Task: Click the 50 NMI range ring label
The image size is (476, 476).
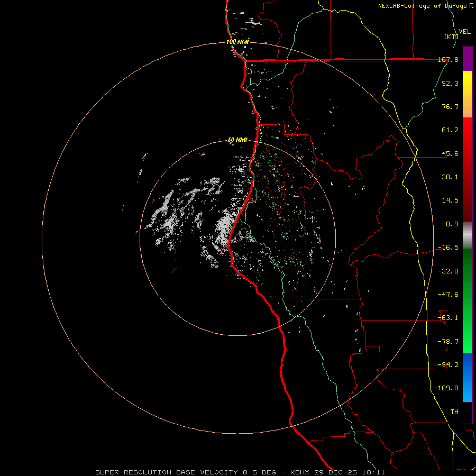Action: [x=237, y=140]
